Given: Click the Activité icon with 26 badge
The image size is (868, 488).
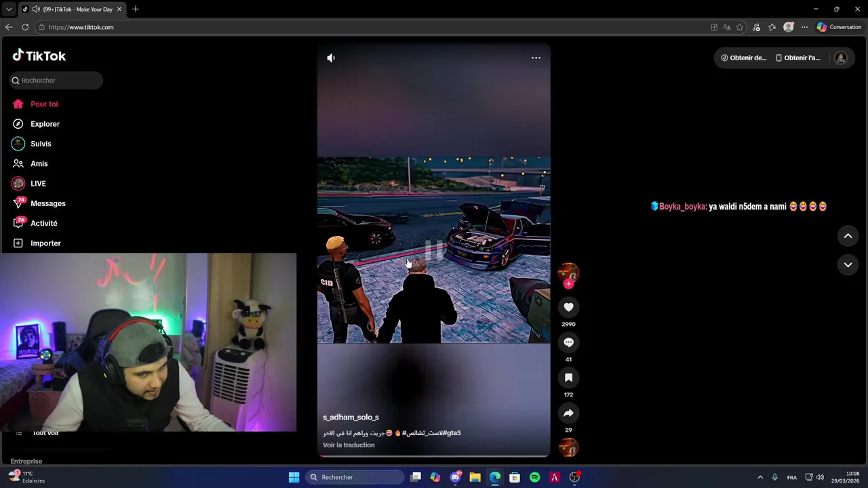Looking at the screenshot, I should coord(18,222).
